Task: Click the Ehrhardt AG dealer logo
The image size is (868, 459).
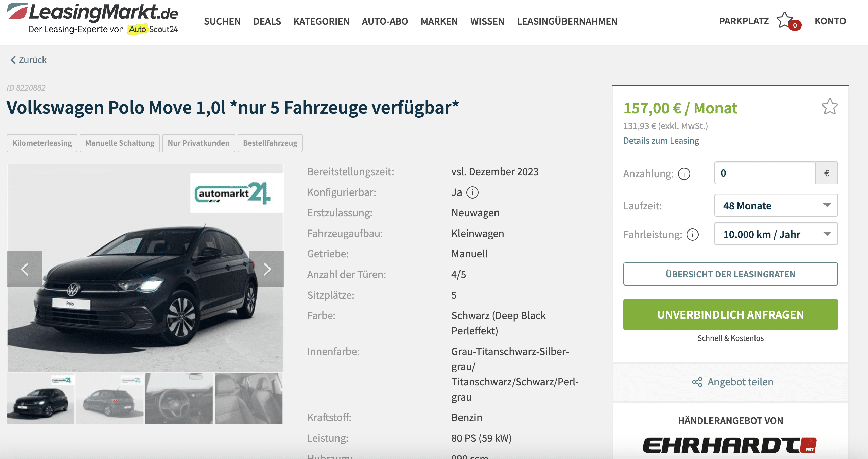Action: point(730,445)
